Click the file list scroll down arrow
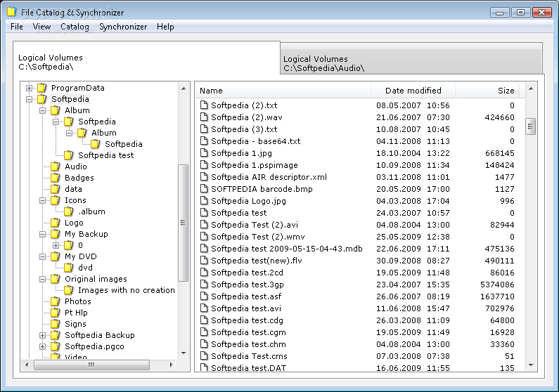Viewport: 559px width, 392px height. (531, 365)
